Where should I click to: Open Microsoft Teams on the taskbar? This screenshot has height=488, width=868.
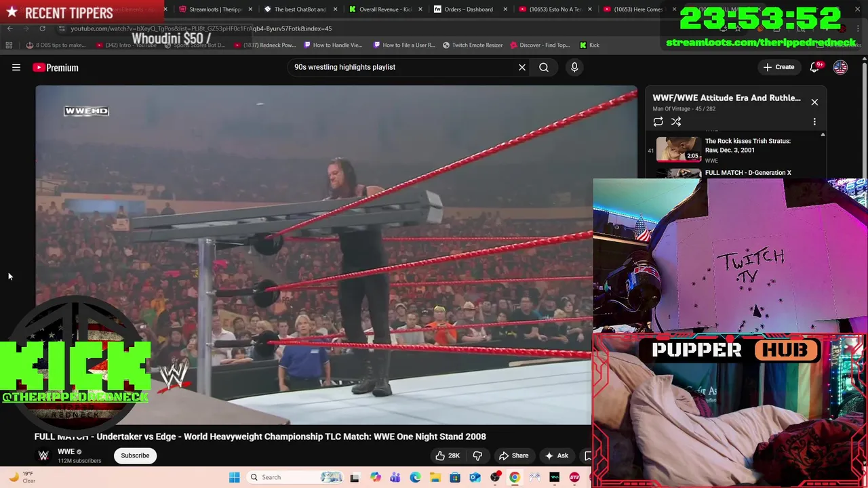pos(395,477)
